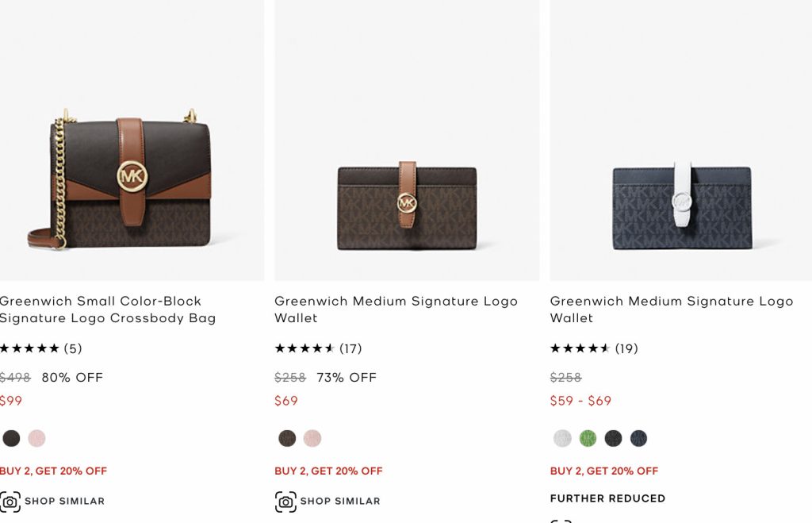Viewport: 812px width, 523px height.
Task: Pick the black swatch on the $59 - $69 wallet
Action: click(x=613, y=438)
